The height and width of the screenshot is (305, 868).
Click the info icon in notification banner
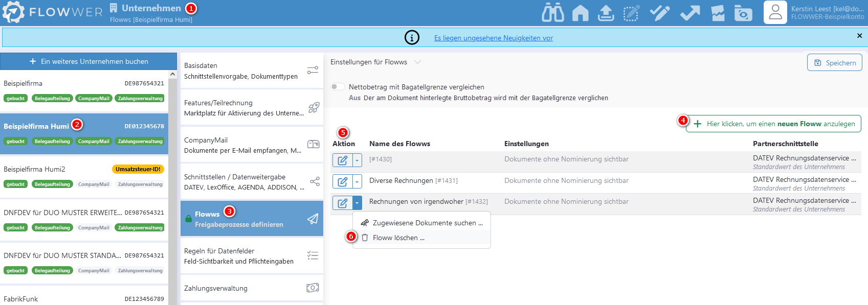[x=412, y=38]
